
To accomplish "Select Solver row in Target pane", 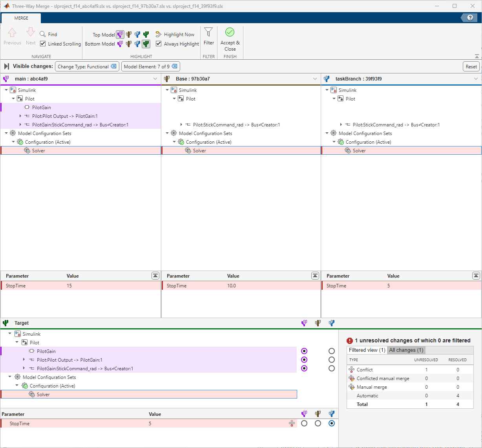I will (149, 395).
